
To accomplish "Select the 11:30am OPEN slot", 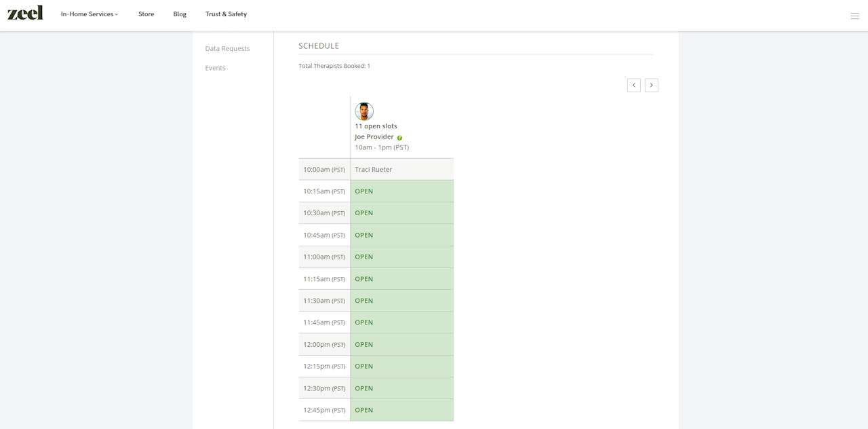I will 401,301.
